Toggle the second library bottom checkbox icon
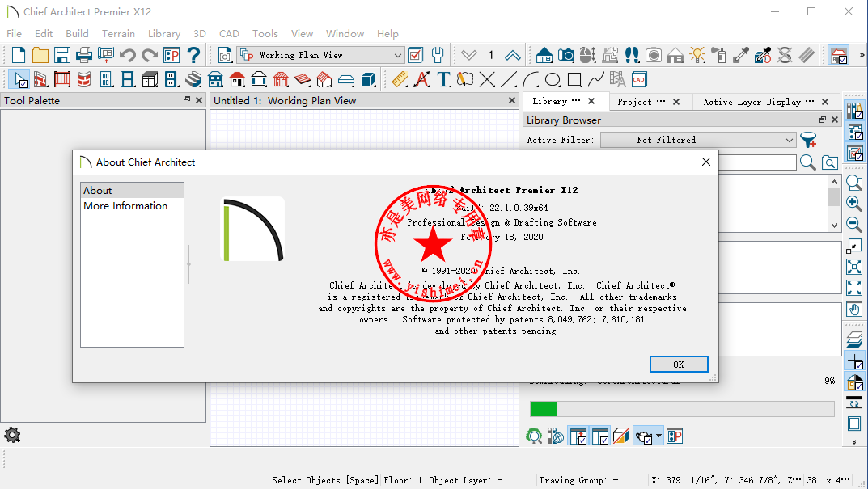868x489 pixels. coord(600,436)
